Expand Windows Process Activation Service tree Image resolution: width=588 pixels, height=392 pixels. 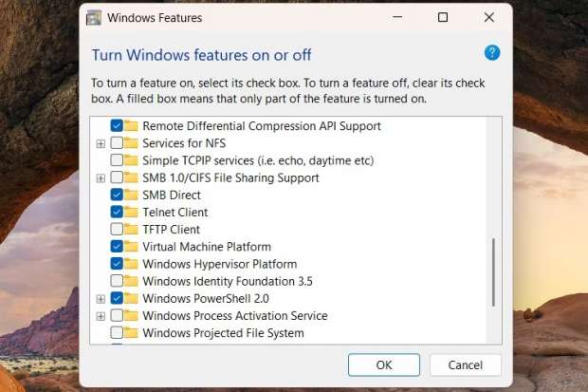point(101,316)
